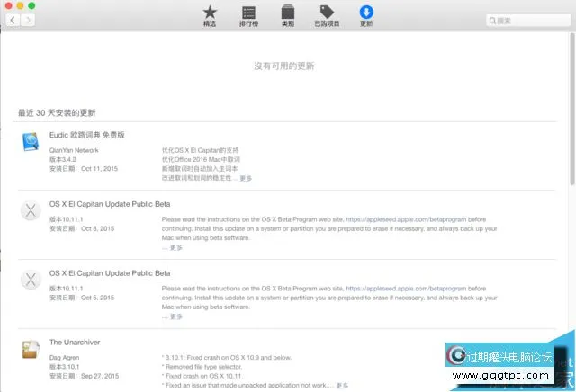Click the Eudic dictionary app icon

click(31, 142)
